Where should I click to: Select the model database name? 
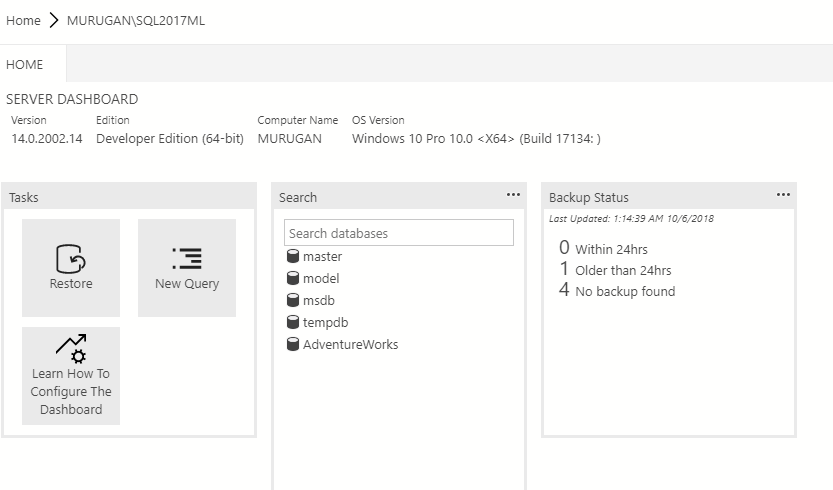pyautogui.click(x=321, y=278)
